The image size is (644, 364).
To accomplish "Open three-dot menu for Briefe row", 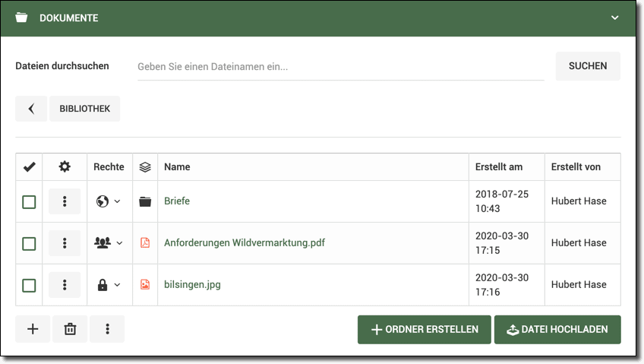I will click(65, 201).
